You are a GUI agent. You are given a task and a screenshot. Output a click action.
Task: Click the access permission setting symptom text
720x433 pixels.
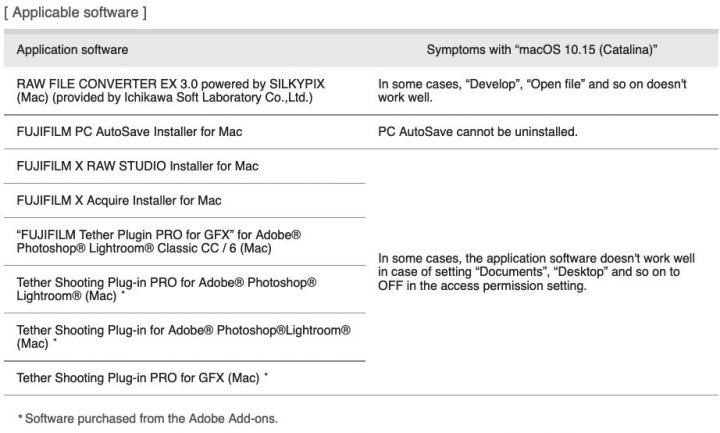pos(536,272)
